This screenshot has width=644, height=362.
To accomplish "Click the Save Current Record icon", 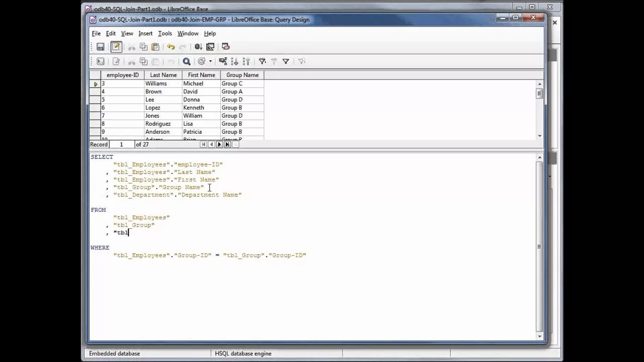I will click(101, 61).
